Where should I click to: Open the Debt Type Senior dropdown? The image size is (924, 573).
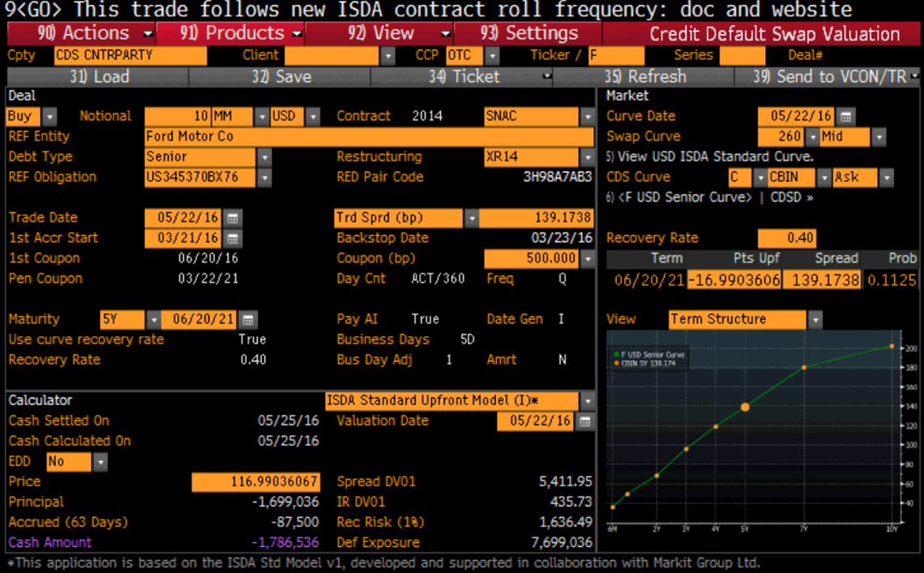click(x=264, y=157)
